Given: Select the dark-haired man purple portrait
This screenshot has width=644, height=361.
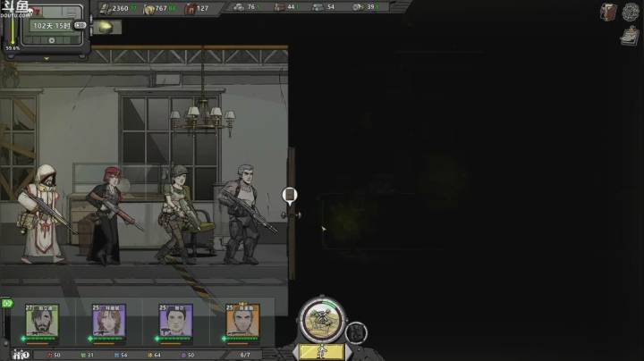Looking at the screenshot, I should (175, 321).
